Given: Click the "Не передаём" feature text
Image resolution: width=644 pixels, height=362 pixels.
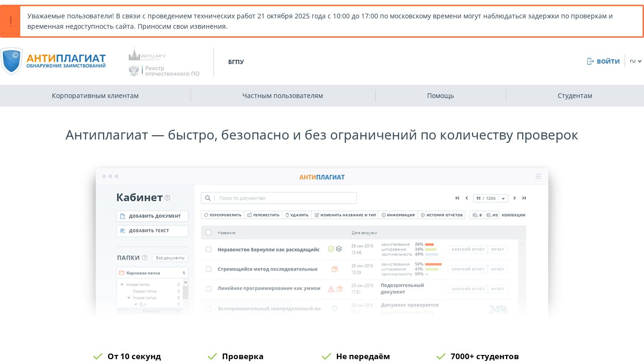Looking at the screenshot, I should point(363,356).
